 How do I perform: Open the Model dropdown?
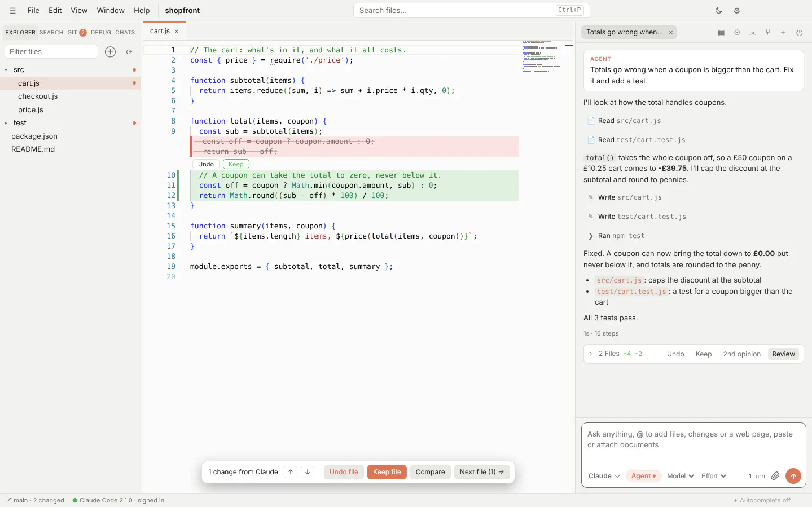tap(680, 476)
